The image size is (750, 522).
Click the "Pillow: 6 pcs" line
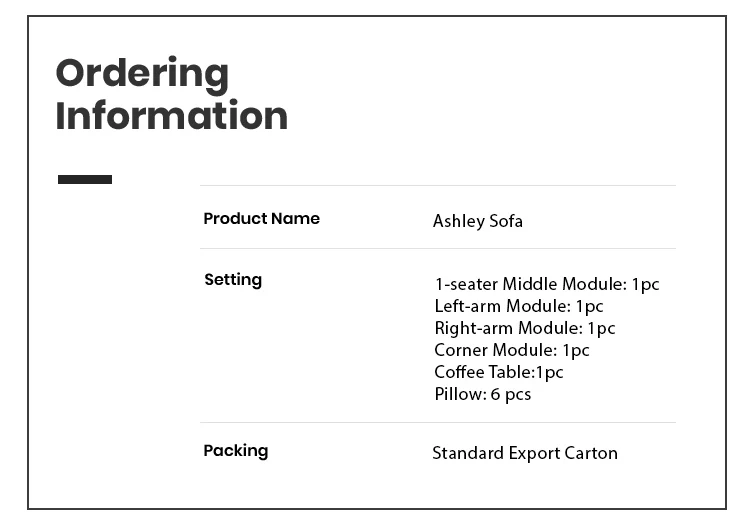[483, 395]
